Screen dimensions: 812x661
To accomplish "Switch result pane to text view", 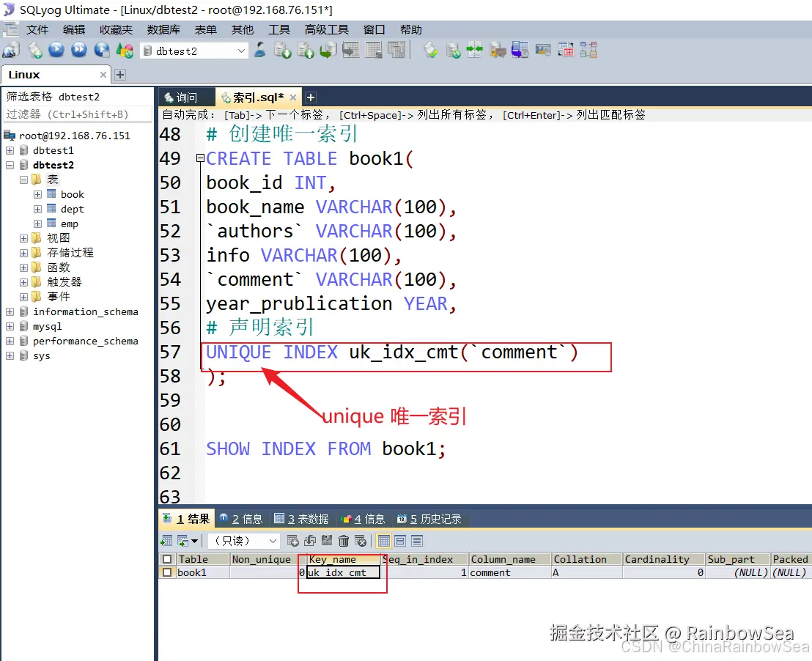I will (417, 541).
